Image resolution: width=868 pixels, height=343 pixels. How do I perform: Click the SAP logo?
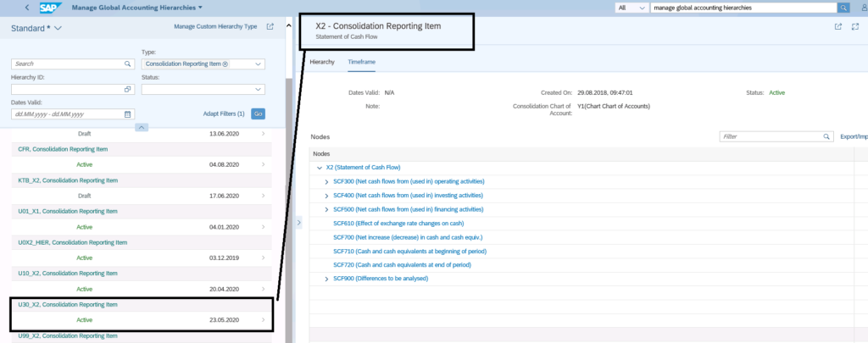(50, 8)
